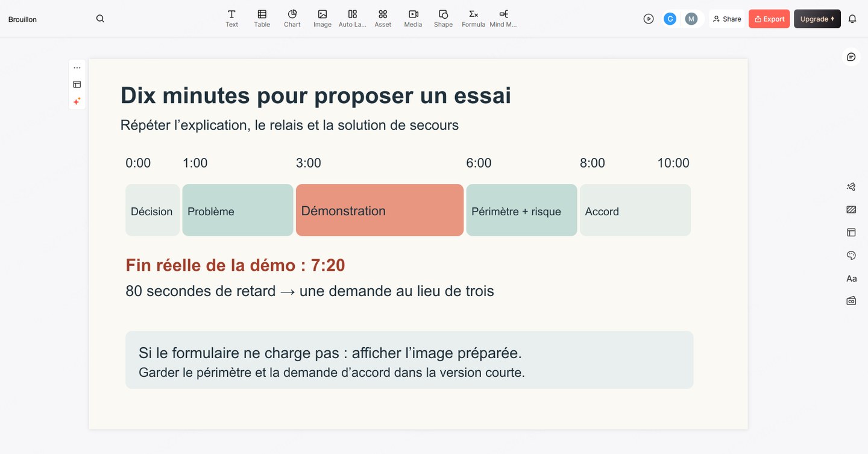Viewport: 868px width, 454px height.
Task: Add a Mind Map from the toolbar
Action: 503,19
